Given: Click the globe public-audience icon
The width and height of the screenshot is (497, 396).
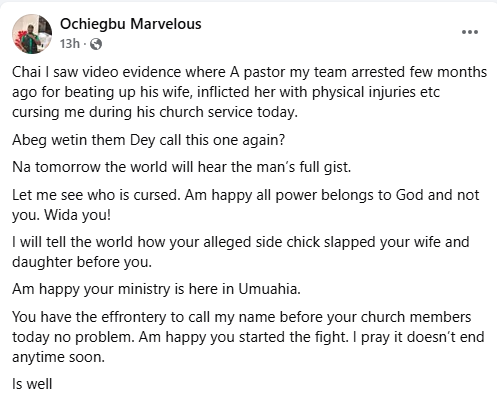Looking at the screenshot, I should 96,44.
